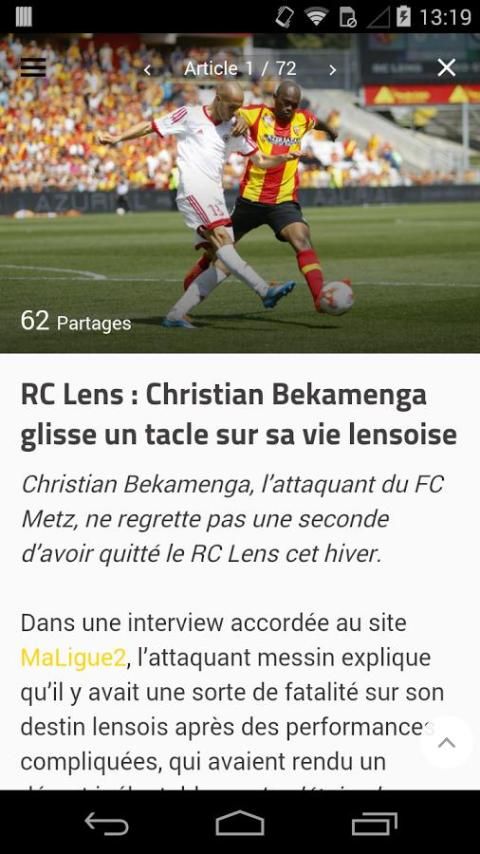Tap the RC Lens Christian Bekamenga headline
This screenshot has width=480, height=854.
click(x=239, y=416)
